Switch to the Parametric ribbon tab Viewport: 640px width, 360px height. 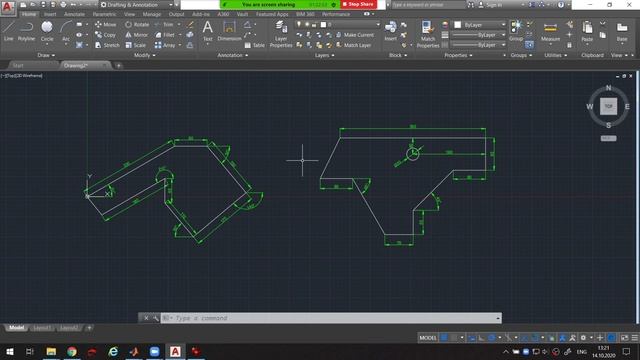coord(104,14)
